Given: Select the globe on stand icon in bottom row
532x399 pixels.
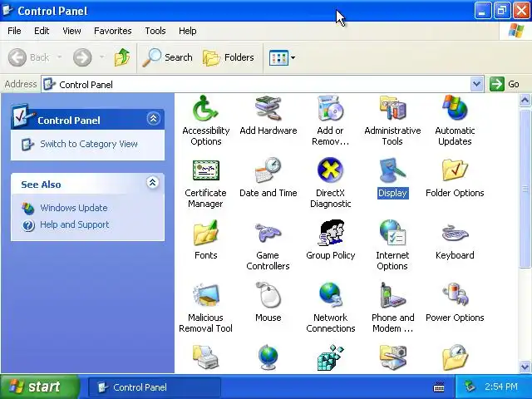Looking at the screenshot, I should 268,357.
